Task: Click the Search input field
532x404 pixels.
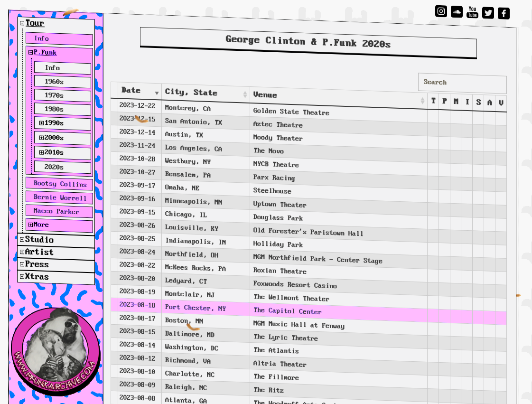Action: point(462,83)
